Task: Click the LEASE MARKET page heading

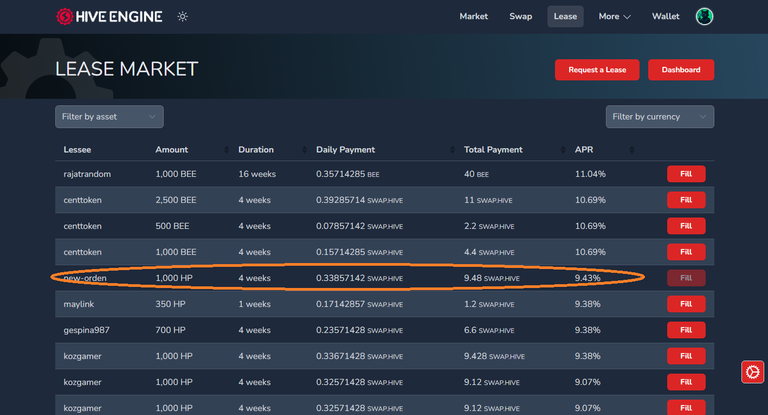Action: tap(126, 69)
